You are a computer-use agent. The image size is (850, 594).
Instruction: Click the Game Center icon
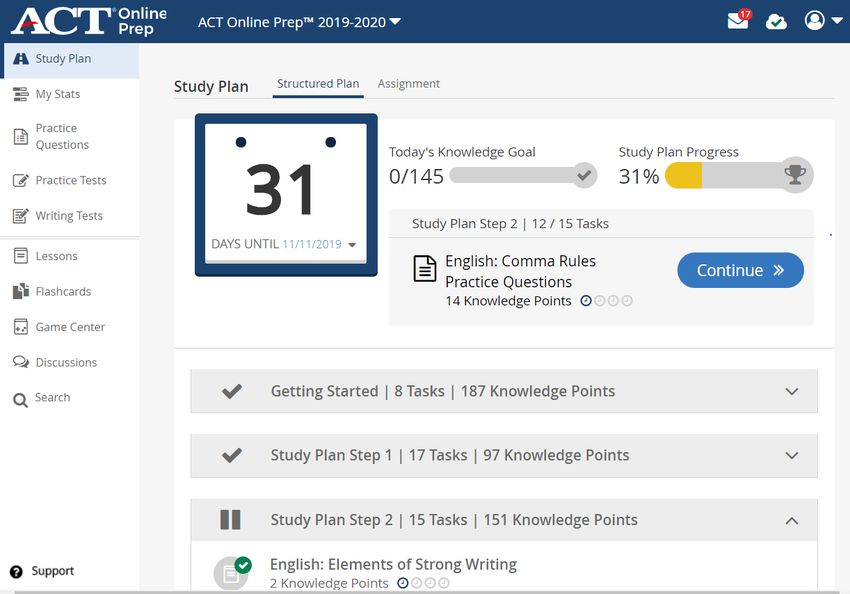tap(21, 327)
